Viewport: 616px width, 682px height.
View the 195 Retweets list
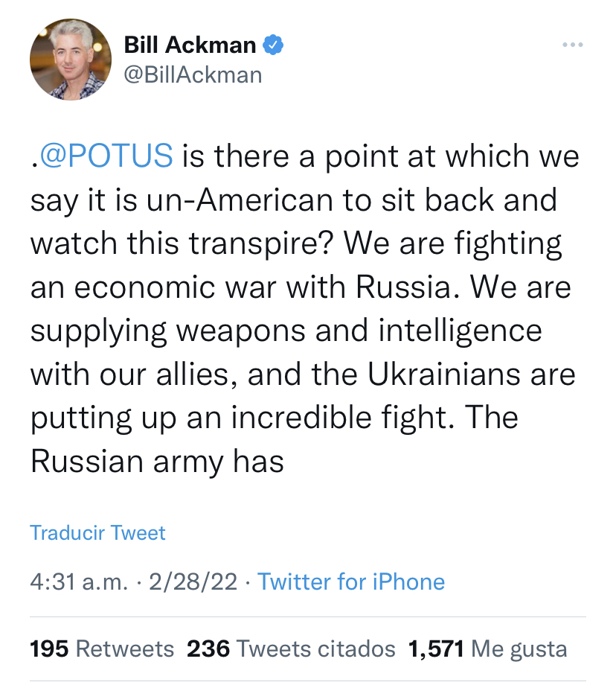102,648
